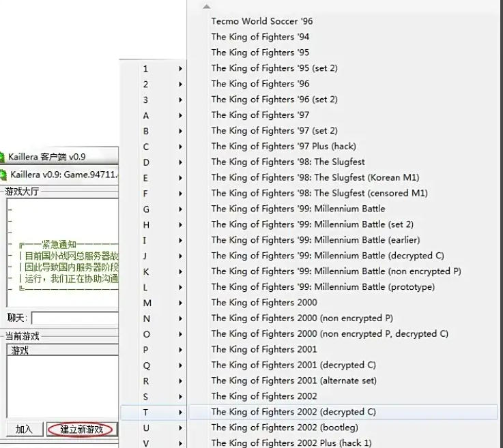Pick KOF '99 Millennium Battle (prototype)
The image size is (503, 448).
point(343,287)
